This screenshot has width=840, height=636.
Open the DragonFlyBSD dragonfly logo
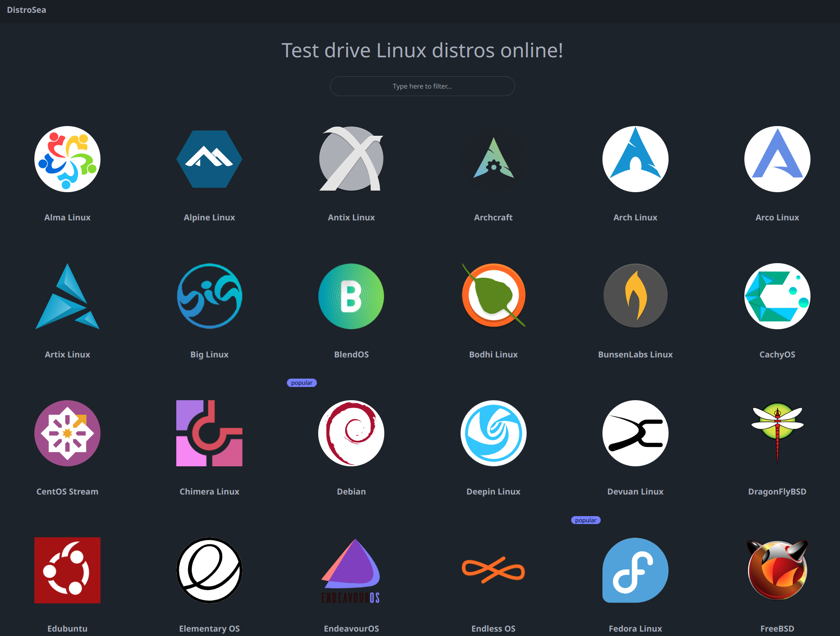[x=777, y=433]
